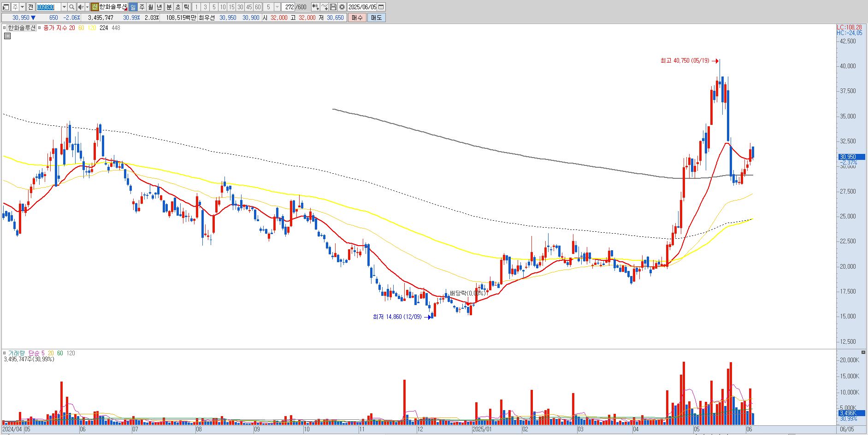Image resolution: width=868 pixels, height=435 pixels.
Task: Select monthly (월) chart period
Action: coord(150,7)
